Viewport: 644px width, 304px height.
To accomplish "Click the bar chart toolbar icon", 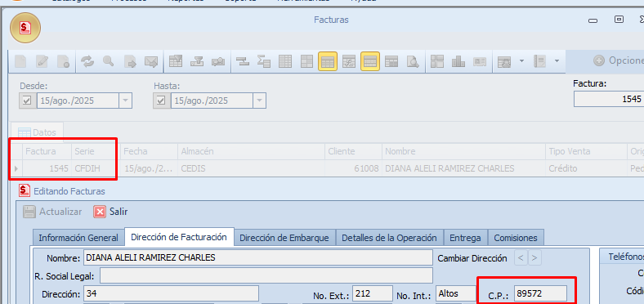I will pos(458,61).
